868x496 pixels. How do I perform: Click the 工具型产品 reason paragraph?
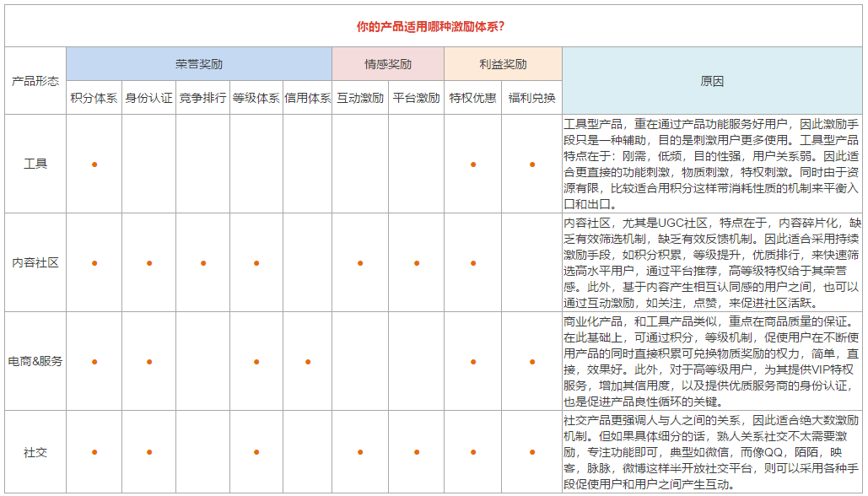point(712,164)
